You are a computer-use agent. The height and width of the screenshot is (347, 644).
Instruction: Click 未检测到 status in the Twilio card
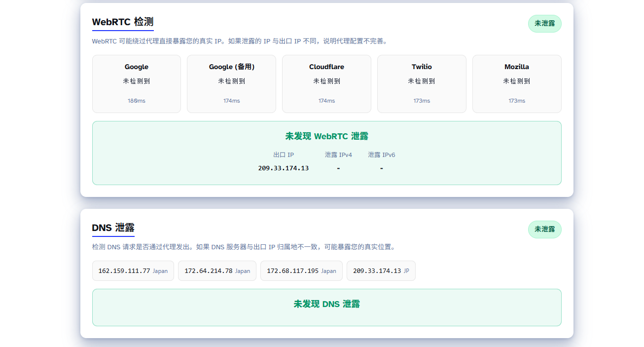click(422, 81)
